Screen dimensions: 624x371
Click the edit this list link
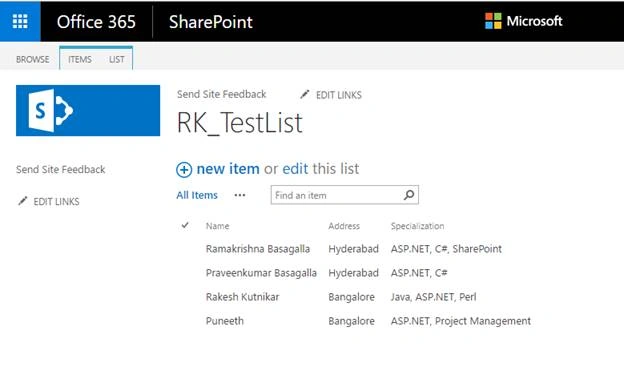[x=295, y=169]
